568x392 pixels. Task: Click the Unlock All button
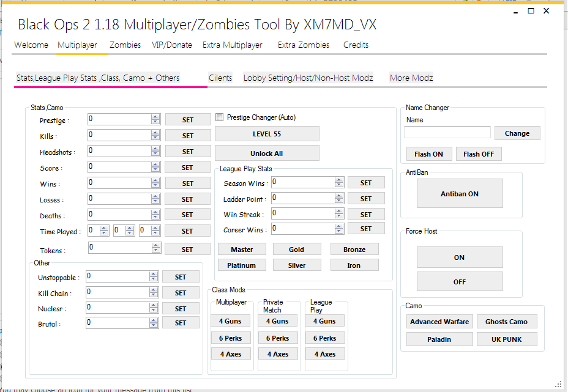pos(267,153)
